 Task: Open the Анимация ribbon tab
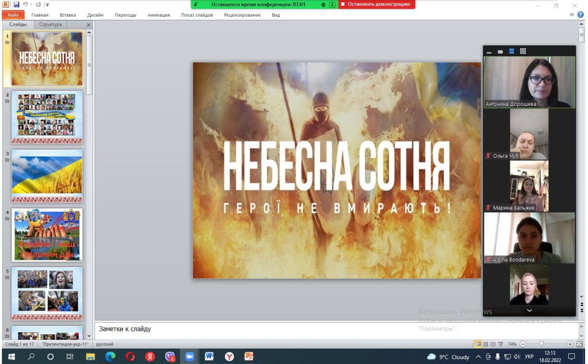click(159, 15)
